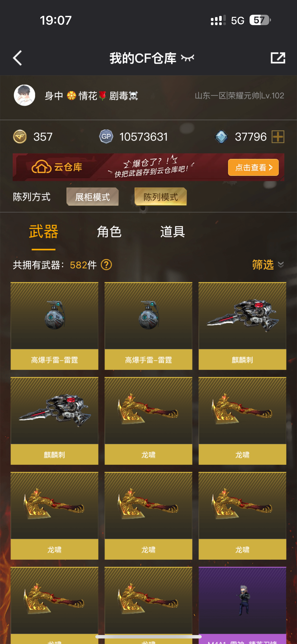This screenshot has height=644, width=297.
Task: Select the 武器 tab
Action: 44,232
